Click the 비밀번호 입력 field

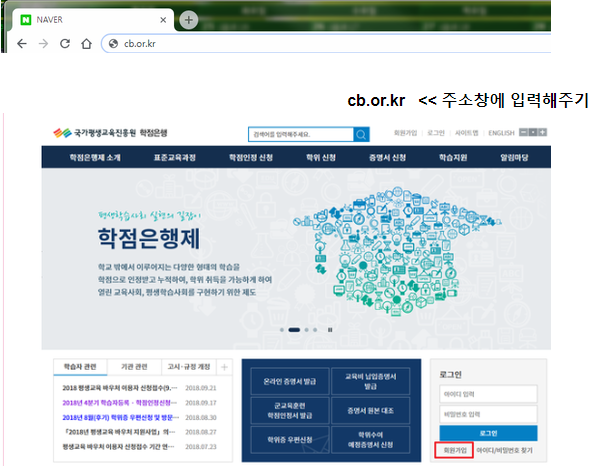[488, 414]
